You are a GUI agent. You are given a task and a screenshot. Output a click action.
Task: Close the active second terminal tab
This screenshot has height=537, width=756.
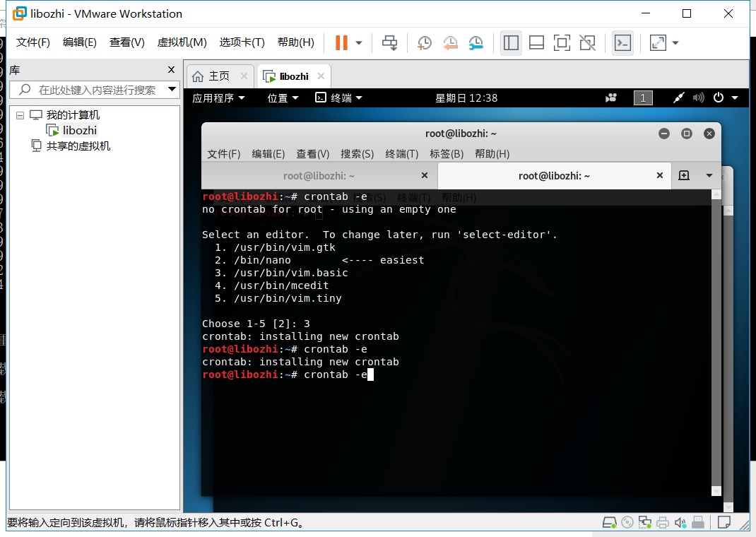660,175
